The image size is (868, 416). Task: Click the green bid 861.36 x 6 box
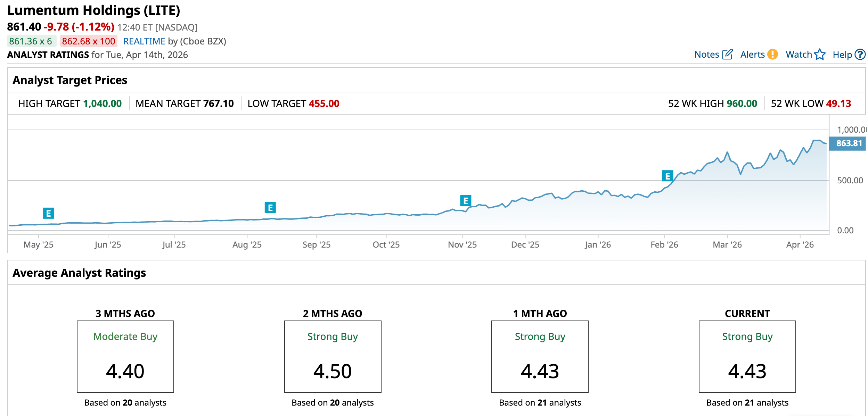coord(31,41)
